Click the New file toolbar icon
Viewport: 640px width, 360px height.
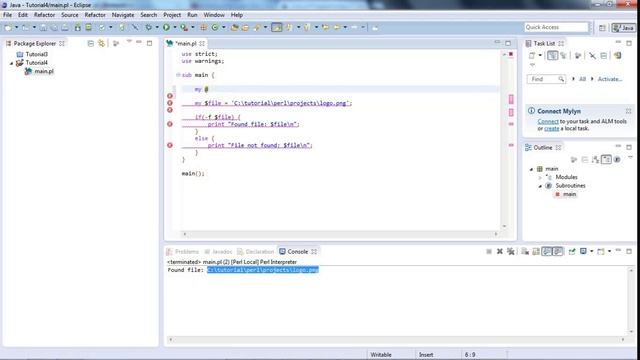tap(9, 27)
